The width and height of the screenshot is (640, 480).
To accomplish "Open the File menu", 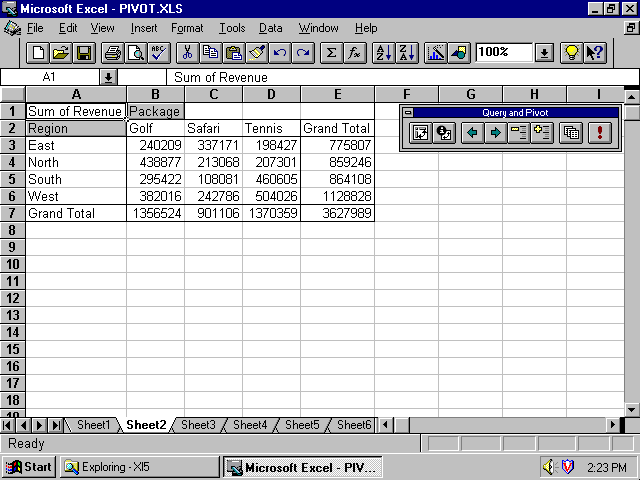I will click(x=35, y=28).
